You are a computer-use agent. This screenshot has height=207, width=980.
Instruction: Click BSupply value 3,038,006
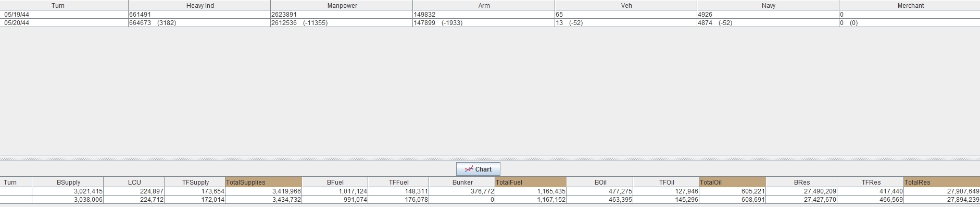[88, 200]
